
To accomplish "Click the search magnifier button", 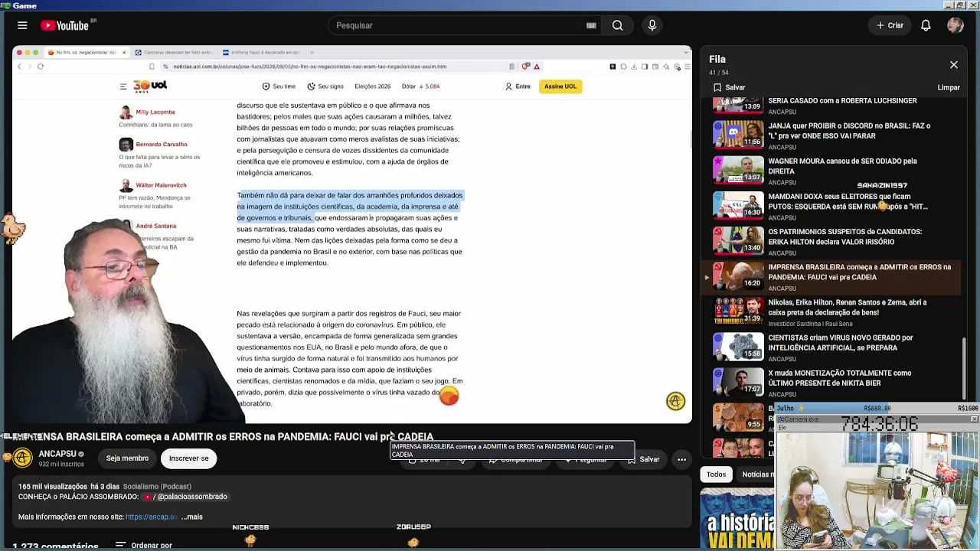I will pyautogui.click(x=618, y=25).
